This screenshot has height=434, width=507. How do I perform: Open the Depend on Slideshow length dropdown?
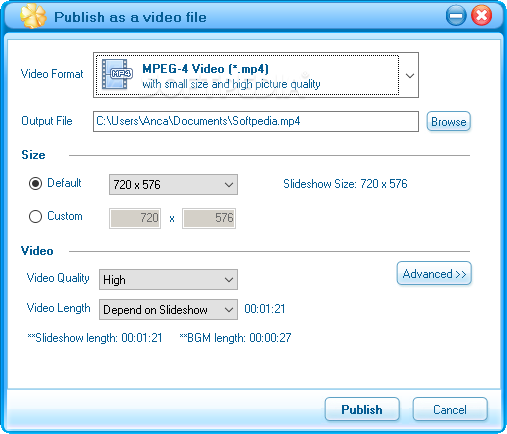tap(168, 309)
